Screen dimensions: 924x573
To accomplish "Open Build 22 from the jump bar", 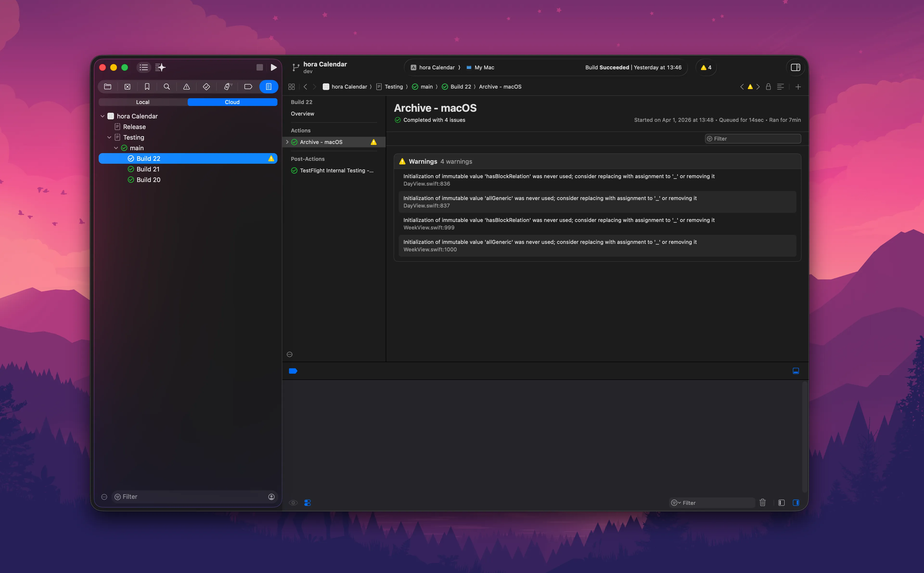I will (x=461, y=87).
